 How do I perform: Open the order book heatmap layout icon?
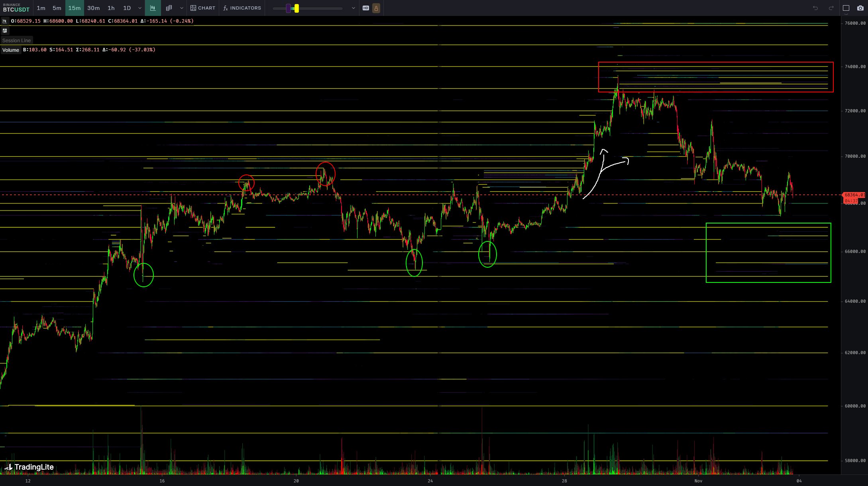[x=169, y=8]
